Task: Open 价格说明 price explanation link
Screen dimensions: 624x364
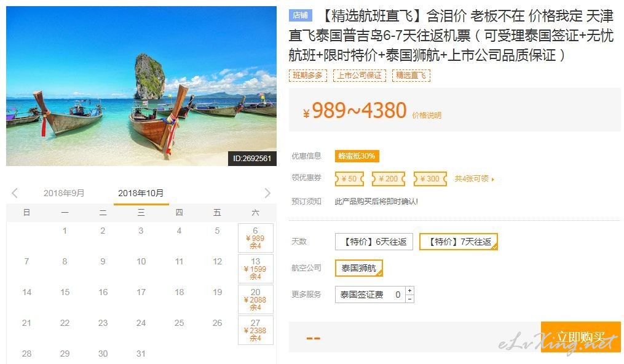Action: pos(427,116)
